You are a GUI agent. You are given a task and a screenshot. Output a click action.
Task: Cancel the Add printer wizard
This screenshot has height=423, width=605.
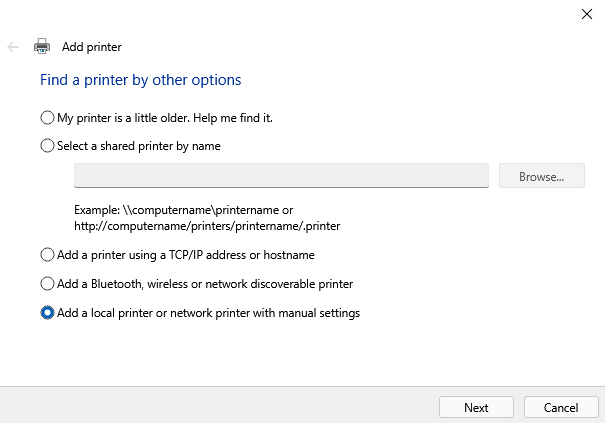pyautogui.click(x=561, y=407)
